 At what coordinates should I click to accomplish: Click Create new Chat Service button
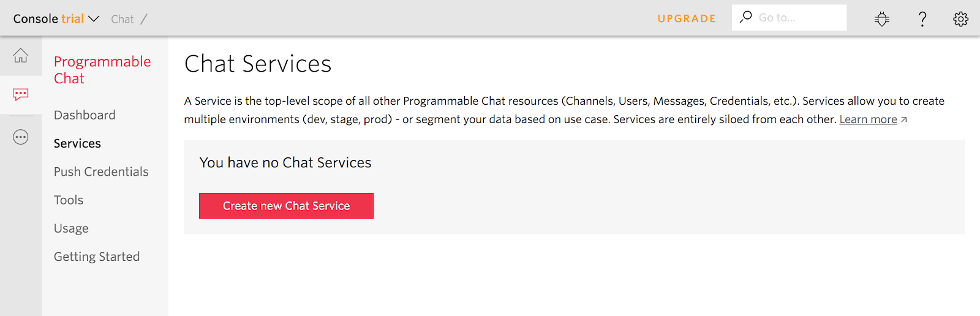click(286, 206)
